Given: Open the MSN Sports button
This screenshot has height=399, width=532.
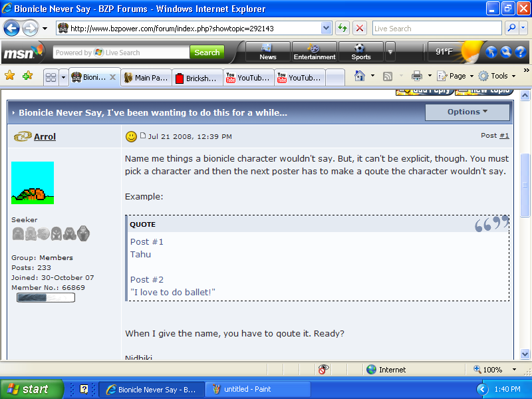Looking at the screenshot, I should point(361,52).
